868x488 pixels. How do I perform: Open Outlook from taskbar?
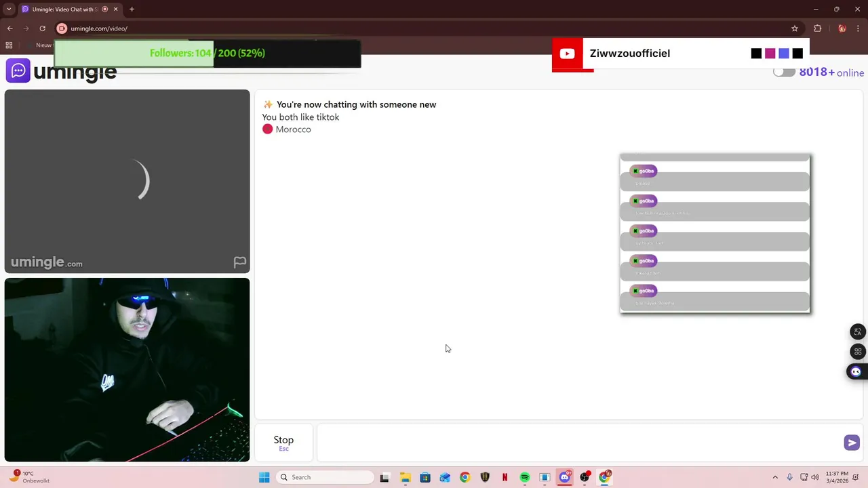pos(445,477)
